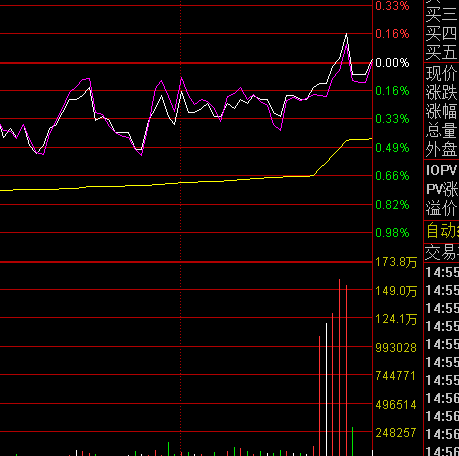Click the red 0.33% axis label
The image size is (459, 456).
click(x=392, y=6)
